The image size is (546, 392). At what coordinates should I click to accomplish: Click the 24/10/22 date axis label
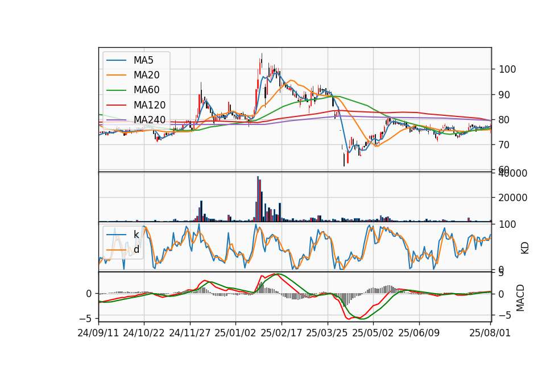click(x=143, y=333)
